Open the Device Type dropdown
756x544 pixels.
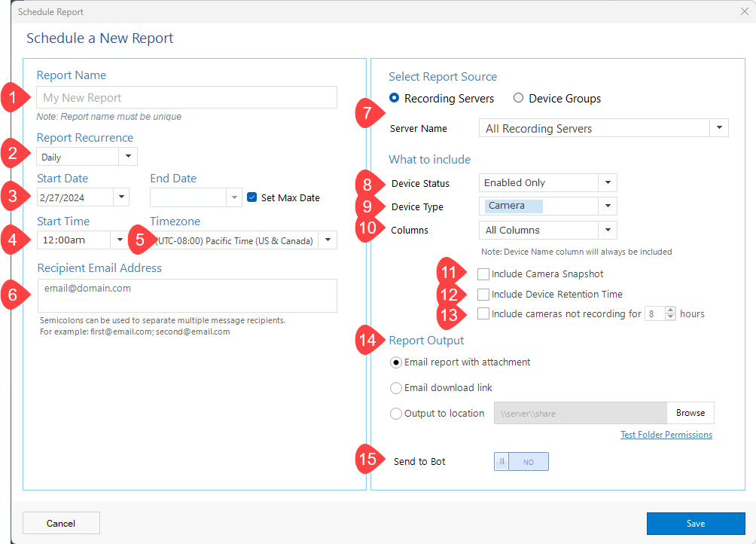608,206
